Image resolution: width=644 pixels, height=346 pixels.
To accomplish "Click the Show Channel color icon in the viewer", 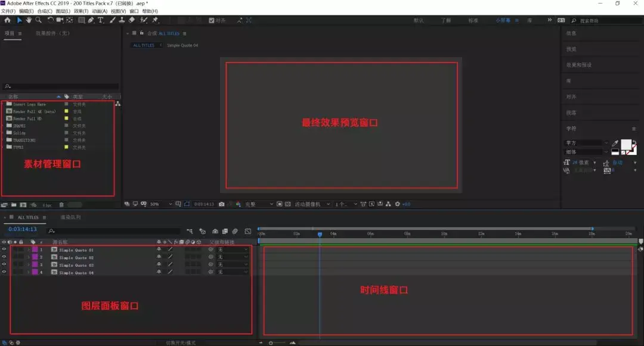I will click(x=238, y=204).
